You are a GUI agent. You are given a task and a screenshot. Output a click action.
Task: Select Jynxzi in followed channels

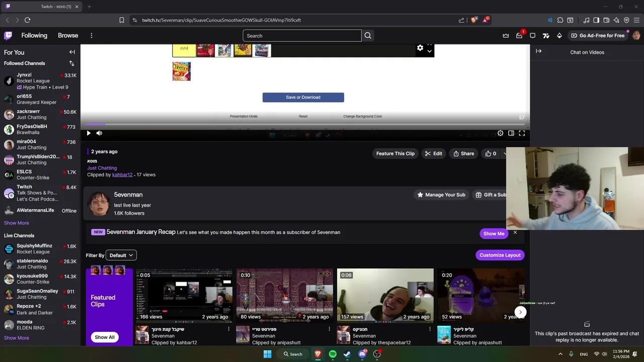click(40, 80)
